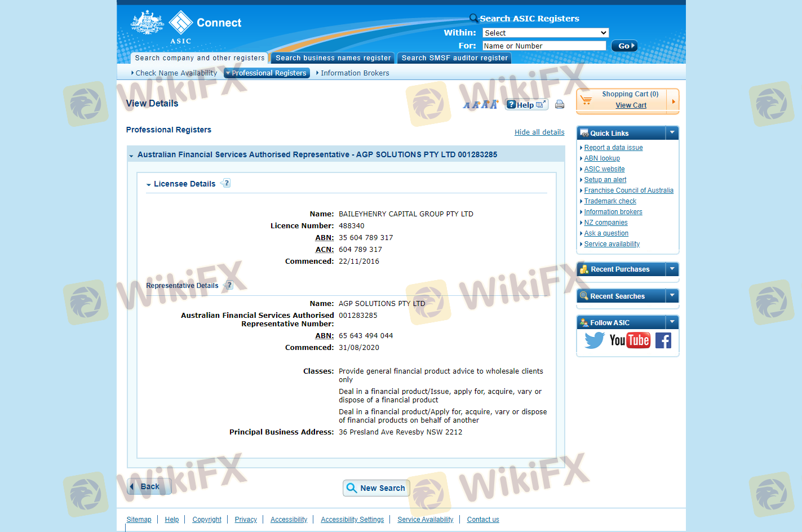Click the New Search button
The height and width of the screenshot is (532, 802).
tap(376, 488)
